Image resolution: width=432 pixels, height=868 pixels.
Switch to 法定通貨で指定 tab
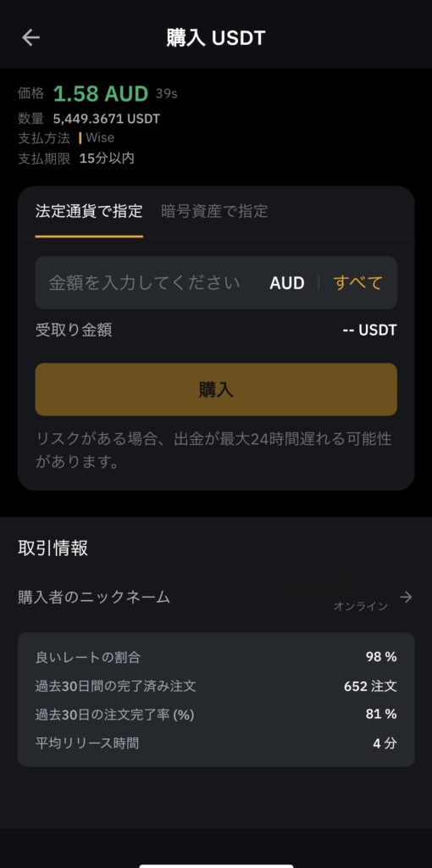coord(89,211)
